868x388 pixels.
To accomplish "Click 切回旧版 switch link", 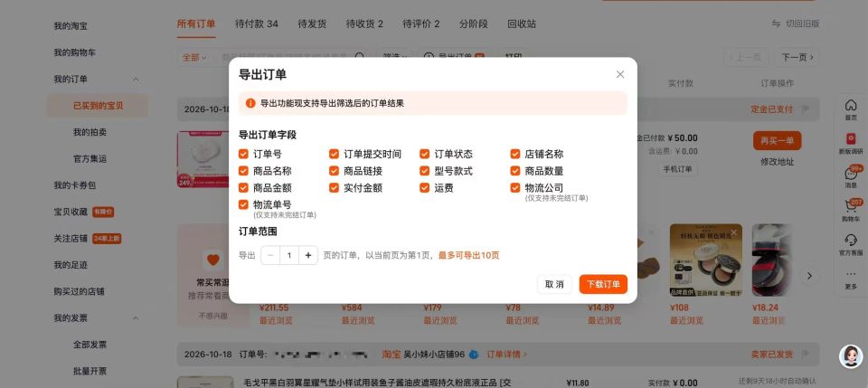I will pos(796,24).
